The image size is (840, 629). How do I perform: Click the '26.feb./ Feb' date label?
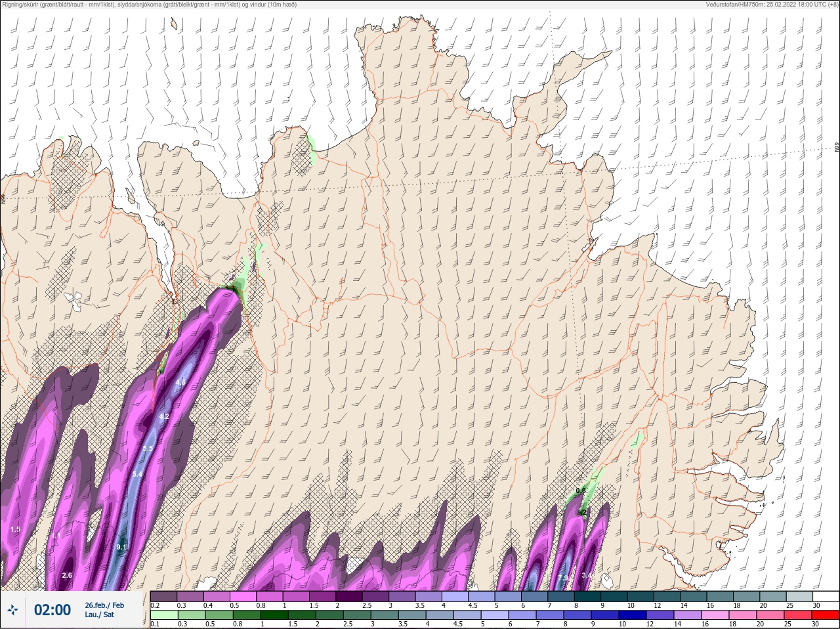coord(104,605)
